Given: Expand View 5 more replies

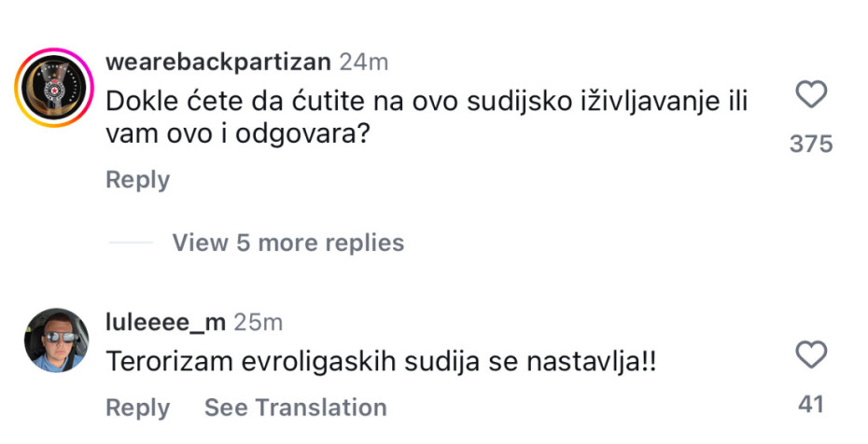Looking at the screenshot, I should point(287,243).
